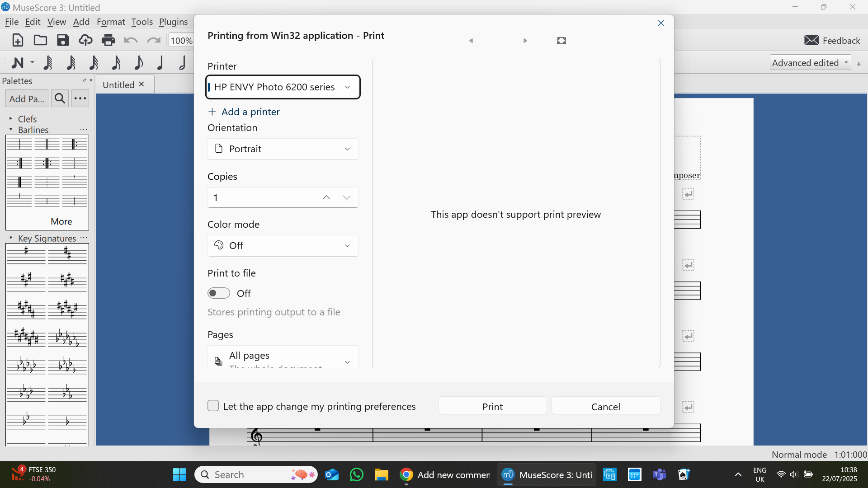
Task: Open the Color mode Off dropdown
Action: click(283, 245)
